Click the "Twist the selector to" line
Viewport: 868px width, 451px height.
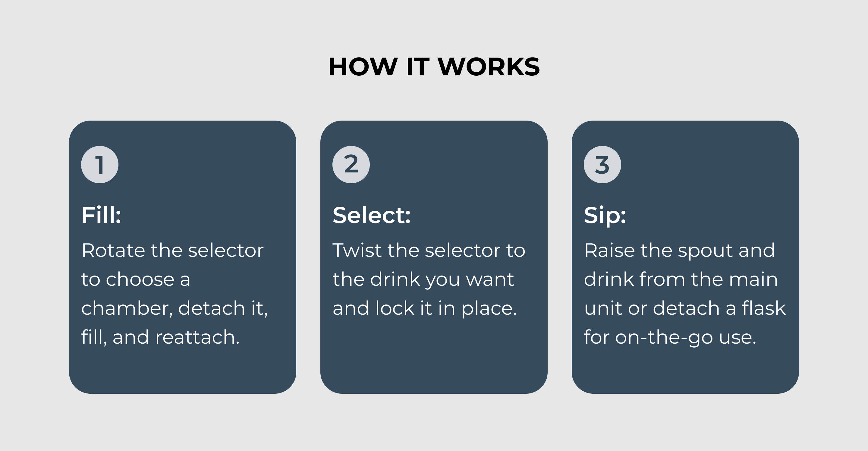coord(429,251)
